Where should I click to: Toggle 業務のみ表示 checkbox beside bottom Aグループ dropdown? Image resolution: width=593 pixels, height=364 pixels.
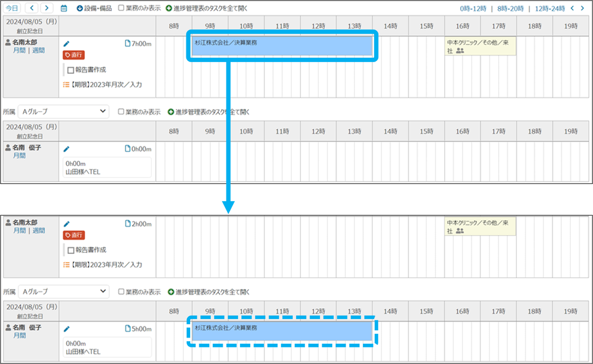(121, 292)
